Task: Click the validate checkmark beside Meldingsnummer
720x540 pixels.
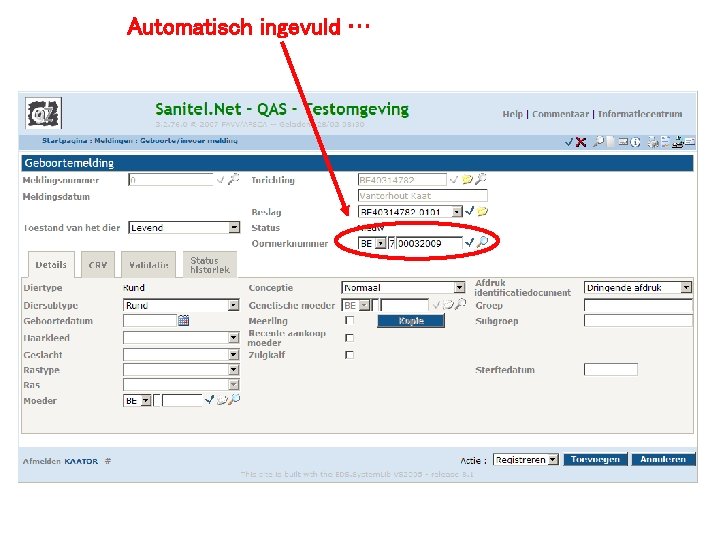Action: 220,180
